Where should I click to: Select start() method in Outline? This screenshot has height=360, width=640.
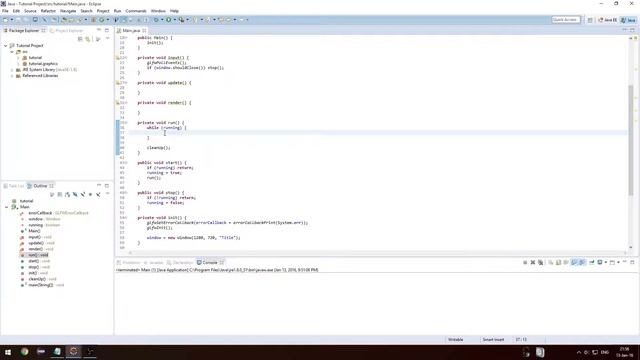35,261
